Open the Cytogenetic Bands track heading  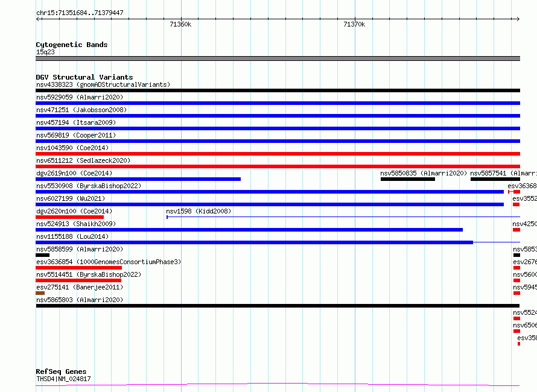tap(72, 45)
